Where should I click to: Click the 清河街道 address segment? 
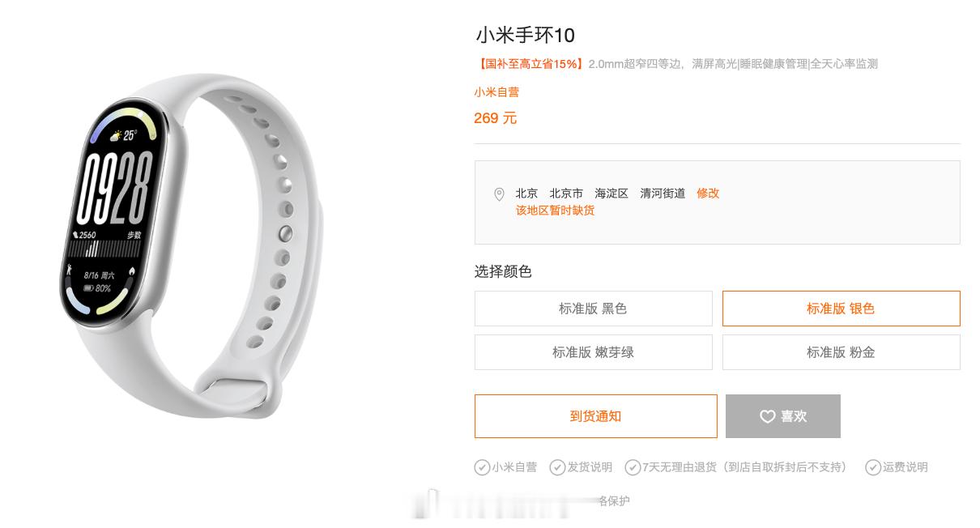(663, 193)
